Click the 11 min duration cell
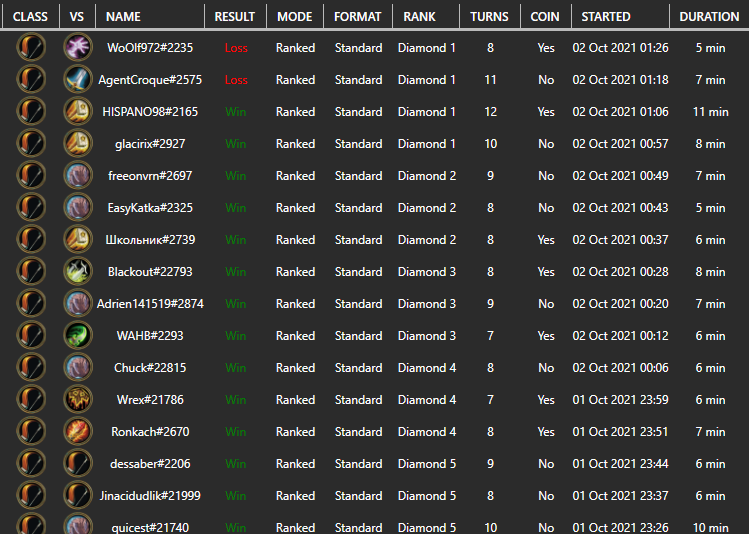The width and height of the screenshot is (749, 534). (x=710, y=112)
